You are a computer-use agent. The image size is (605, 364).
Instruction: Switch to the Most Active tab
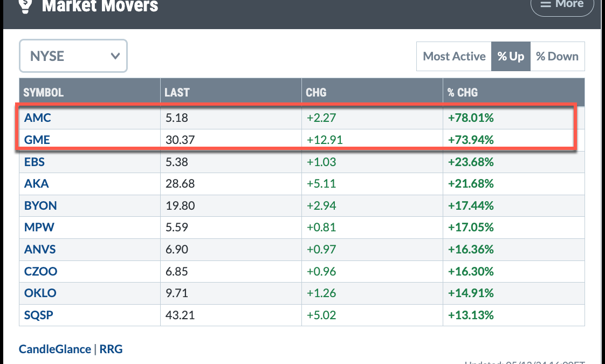[x=454, y=57]
